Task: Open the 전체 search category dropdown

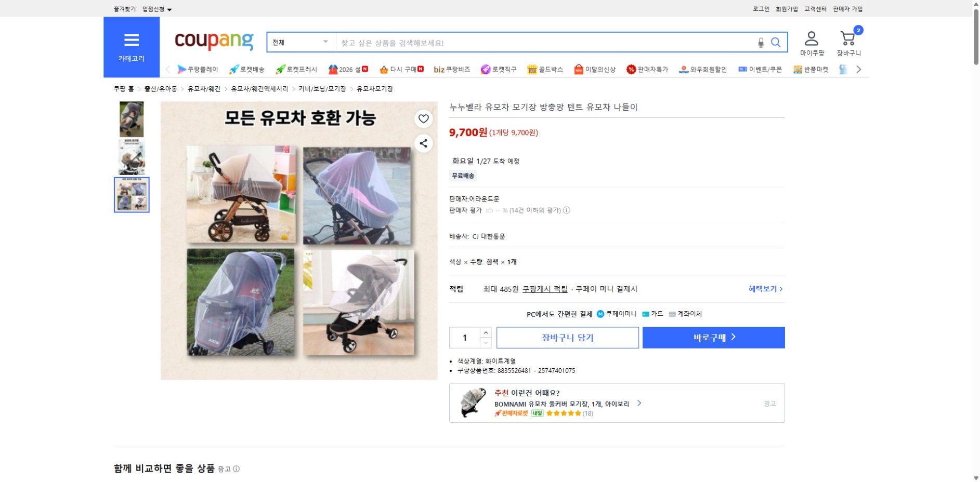Action: 300,42
